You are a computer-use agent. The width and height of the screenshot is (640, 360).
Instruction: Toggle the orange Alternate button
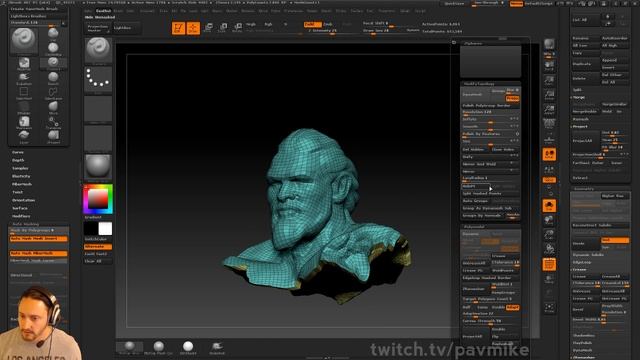pos(98,247)
